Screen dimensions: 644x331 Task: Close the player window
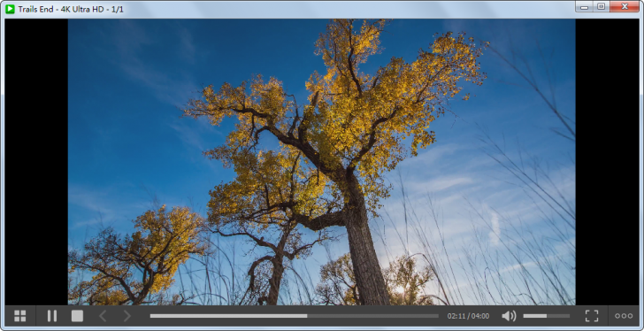coord(625,6)
